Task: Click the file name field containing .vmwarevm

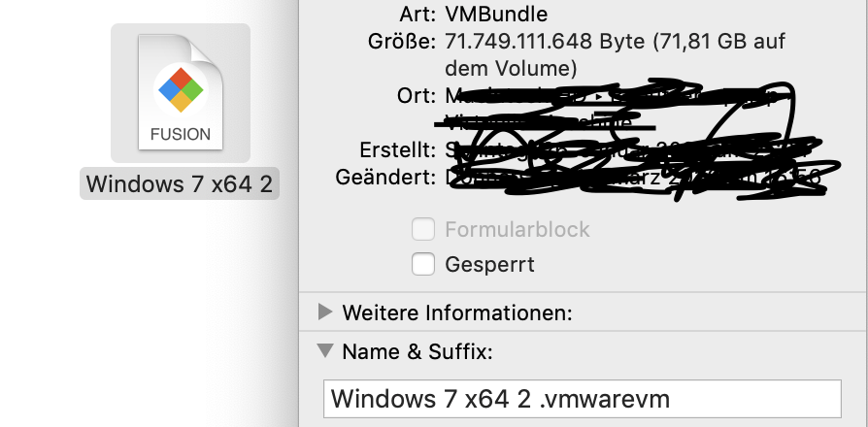Action: coord(583,398)
